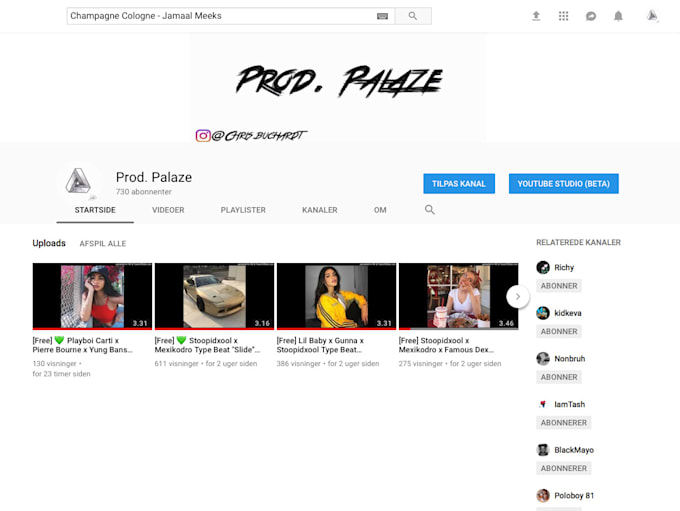The width and height of the screenshot is (680, 511).
Task: Open the YouTube apps grid icon
Action: pos(563,16)
